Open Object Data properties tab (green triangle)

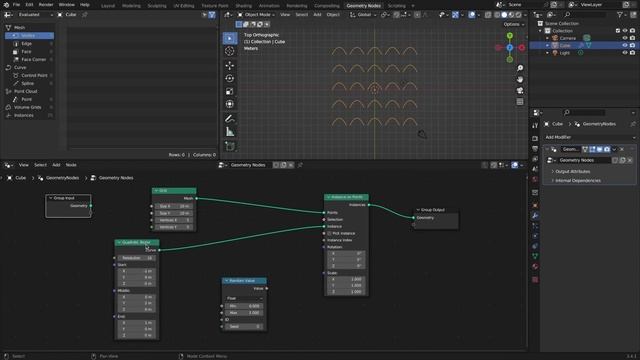(x=535, y=256)
